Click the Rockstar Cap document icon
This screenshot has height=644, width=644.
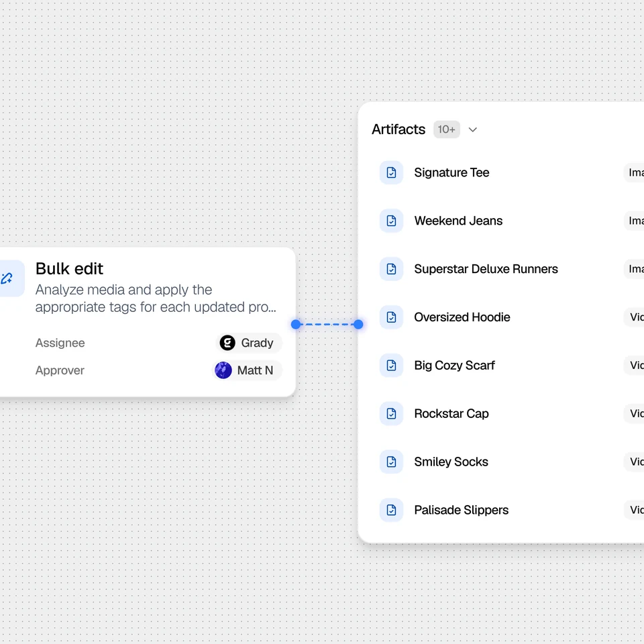tap(391, 414)
